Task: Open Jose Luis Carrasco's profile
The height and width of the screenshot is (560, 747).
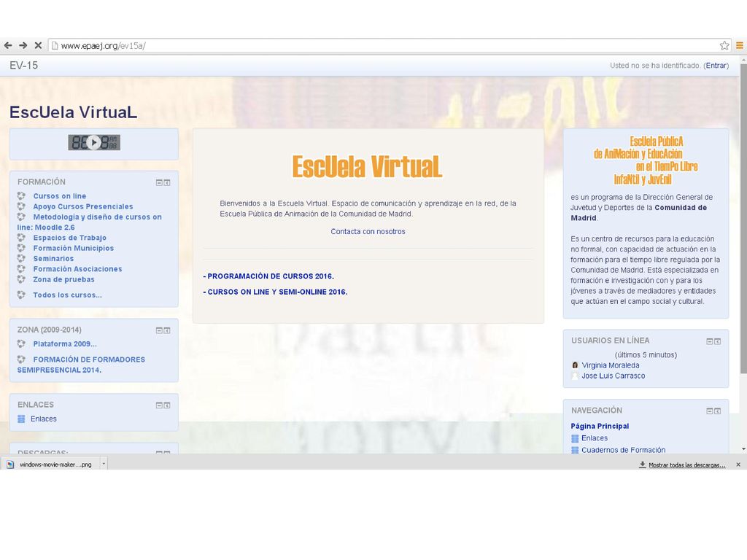Action: [613, 376]
